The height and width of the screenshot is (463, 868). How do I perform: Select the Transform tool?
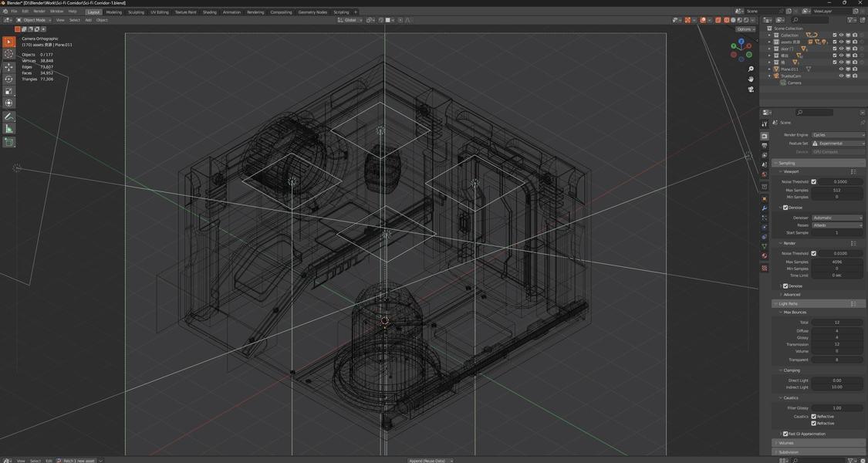[9, 103]
